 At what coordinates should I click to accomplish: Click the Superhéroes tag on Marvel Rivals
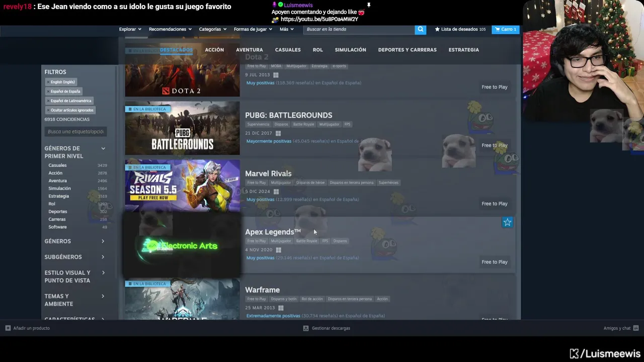388,183
